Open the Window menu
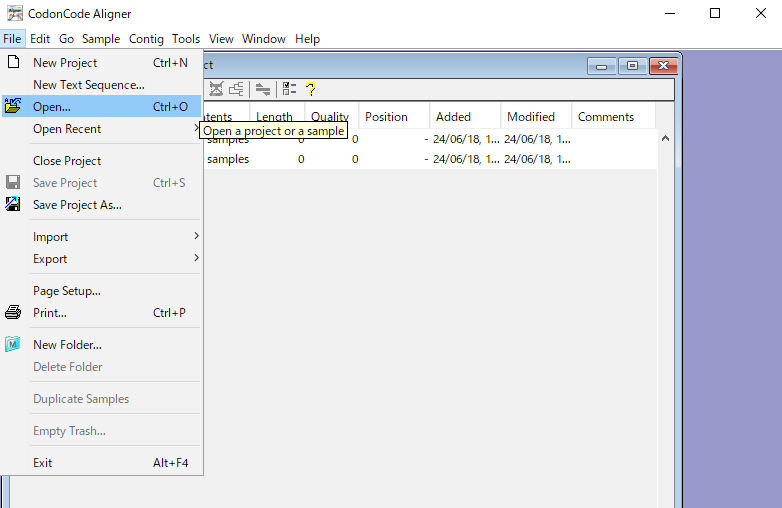 264,39
